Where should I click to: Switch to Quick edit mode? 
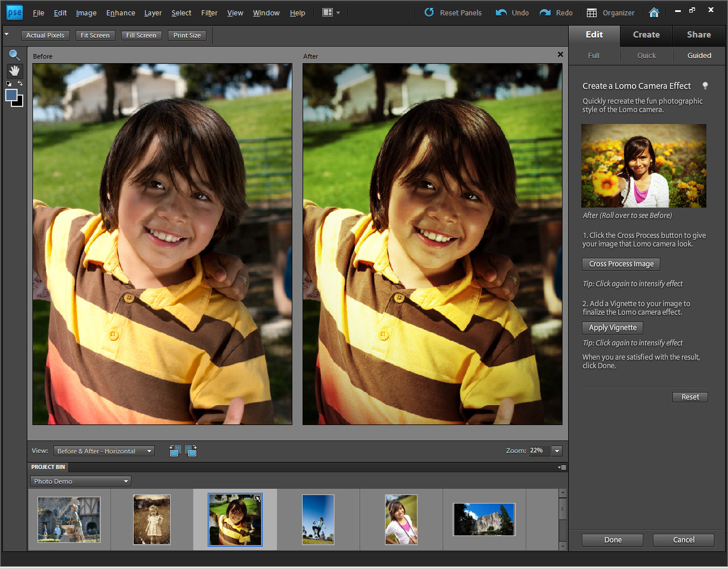pyautogui.click(x=646, y=56)
